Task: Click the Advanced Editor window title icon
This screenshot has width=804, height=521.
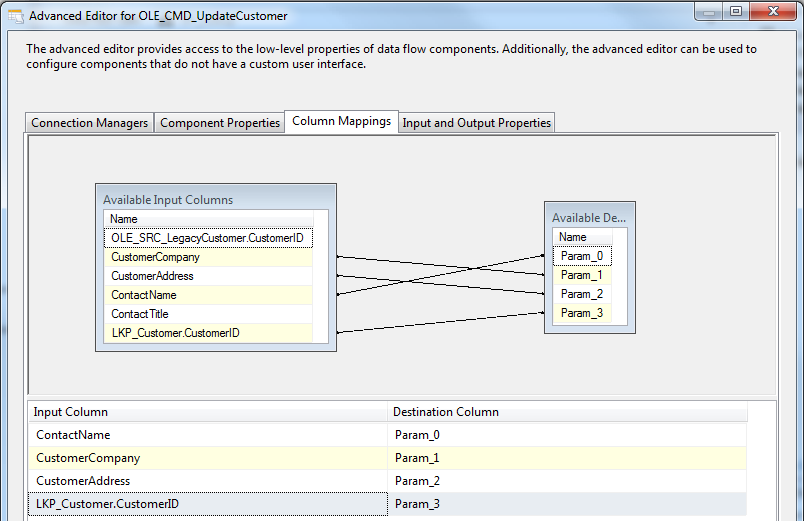Action: pyautogui.click(x=16, y=16)
